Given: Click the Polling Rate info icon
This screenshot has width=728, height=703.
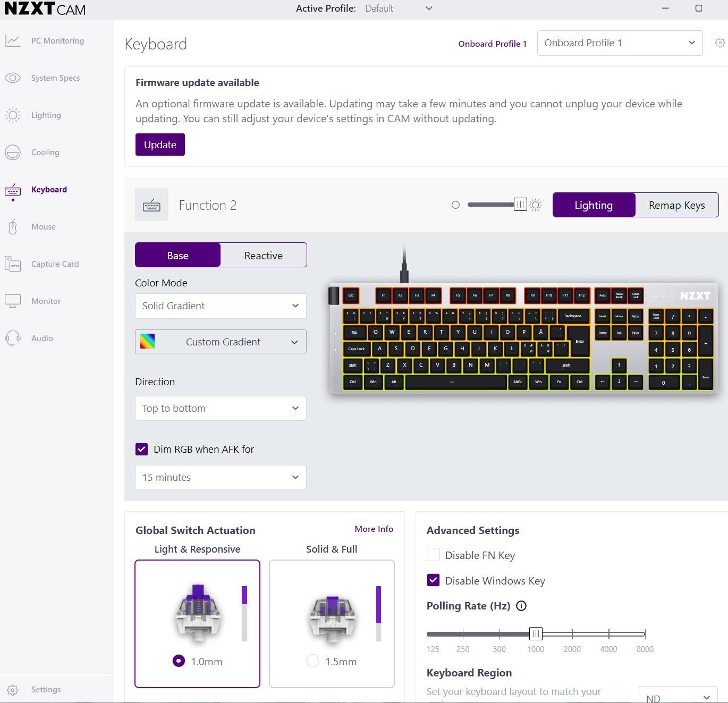Looking at the screenshot, I should click(x=521, y=606).
